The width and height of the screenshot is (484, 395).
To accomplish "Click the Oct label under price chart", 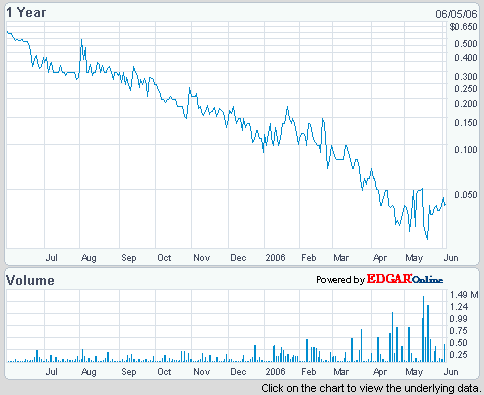I will 164,258.
